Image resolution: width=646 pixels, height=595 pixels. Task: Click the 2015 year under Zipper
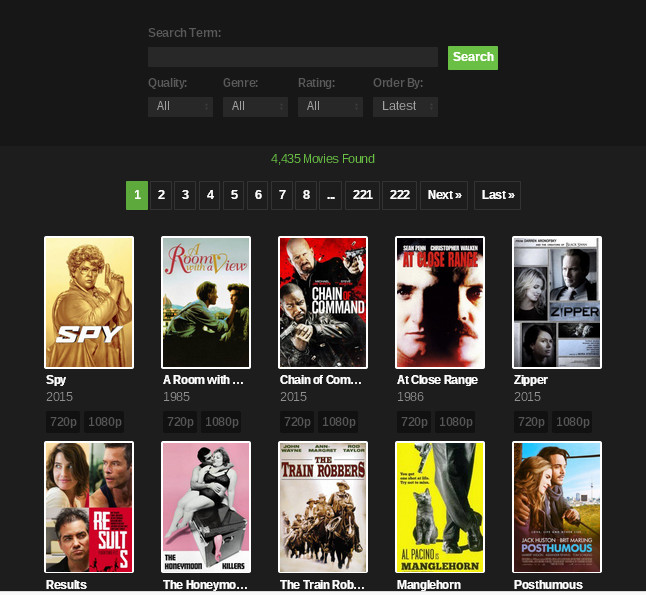[527, 397]
